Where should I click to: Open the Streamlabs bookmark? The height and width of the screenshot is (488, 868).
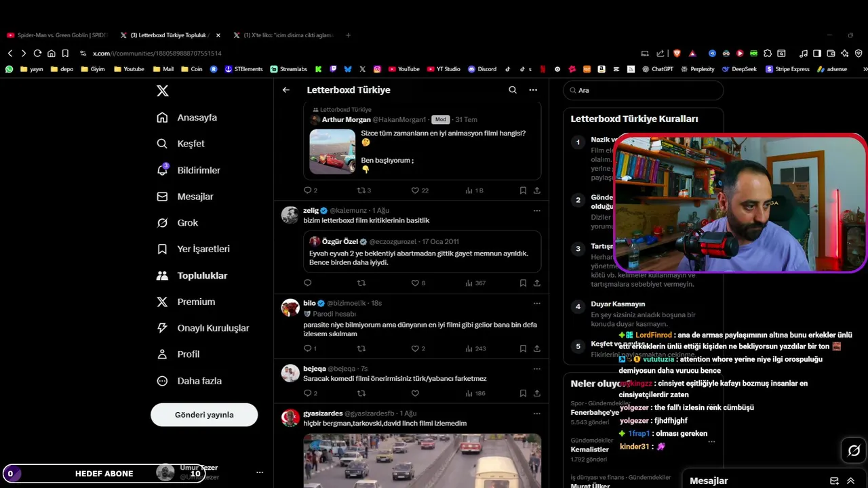click(x=289, y=69)
